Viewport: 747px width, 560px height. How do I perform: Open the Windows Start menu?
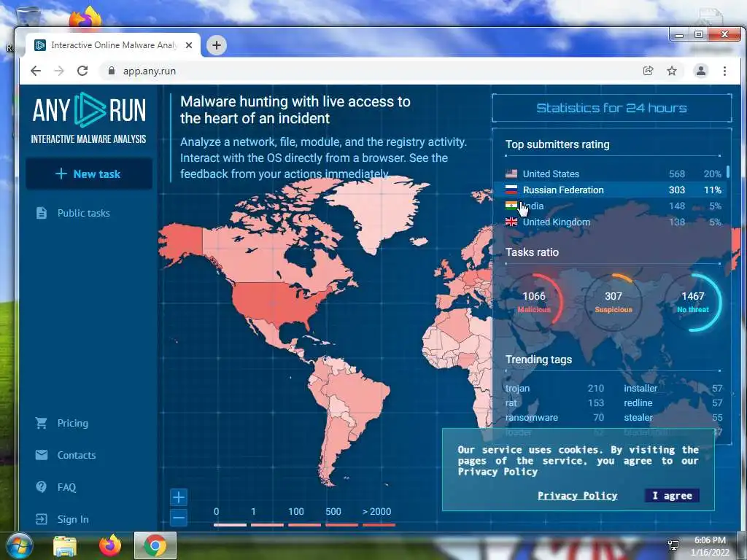click(x=20, y=546)
